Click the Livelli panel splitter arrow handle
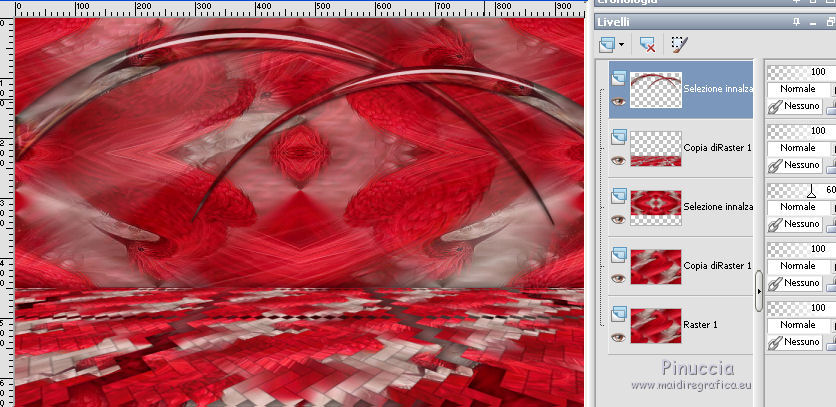The width and height of the screenshot is (836, 407). pos(759,291)
